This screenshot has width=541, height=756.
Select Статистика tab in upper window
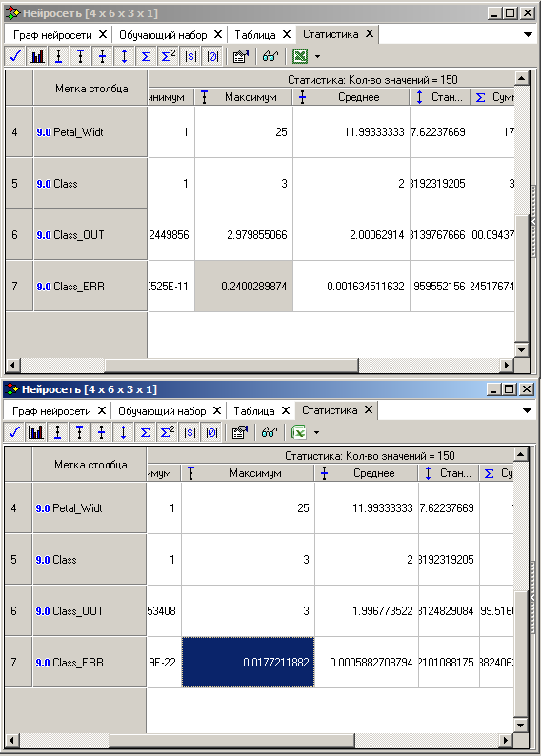pos(331,34)
